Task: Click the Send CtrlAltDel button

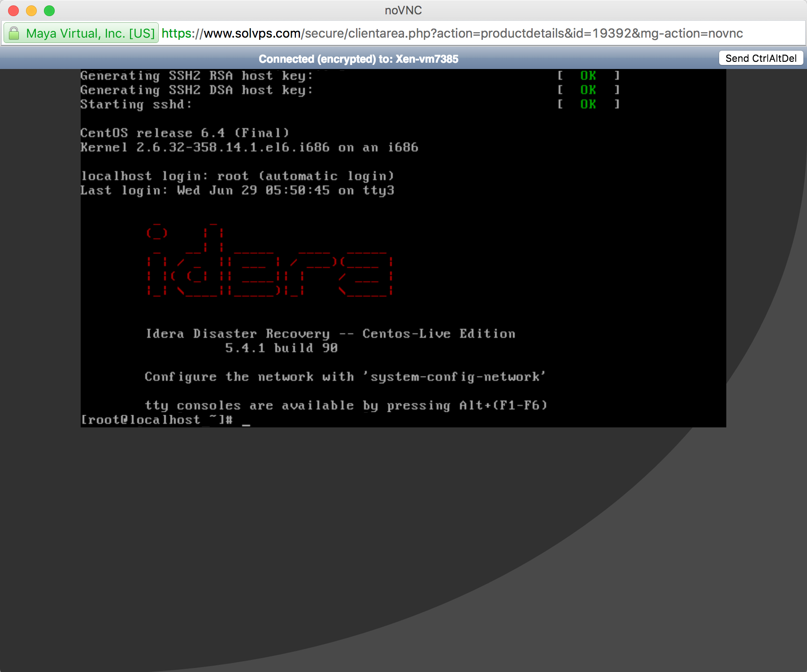Action: (x=761, y=58)
